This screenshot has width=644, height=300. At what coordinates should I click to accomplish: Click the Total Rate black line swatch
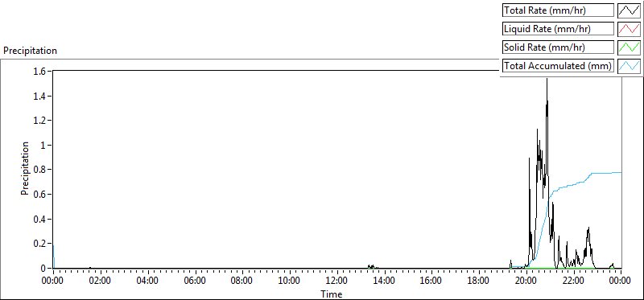629,10
